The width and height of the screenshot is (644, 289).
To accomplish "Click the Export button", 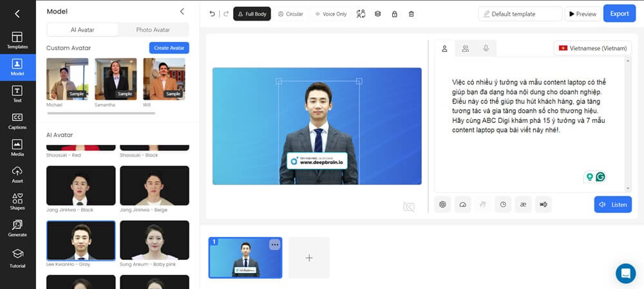I will pos(619,14).
